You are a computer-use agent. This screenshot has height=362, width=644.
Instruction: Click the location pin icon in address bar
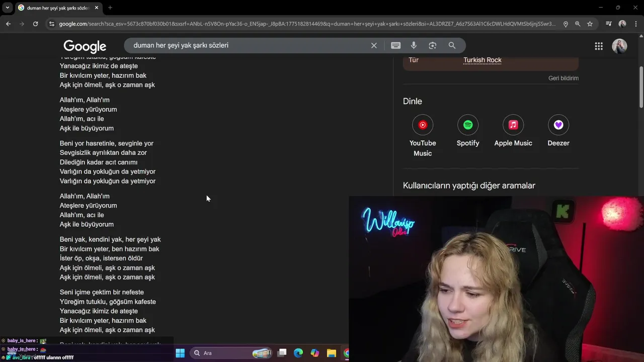coord(566,24)
